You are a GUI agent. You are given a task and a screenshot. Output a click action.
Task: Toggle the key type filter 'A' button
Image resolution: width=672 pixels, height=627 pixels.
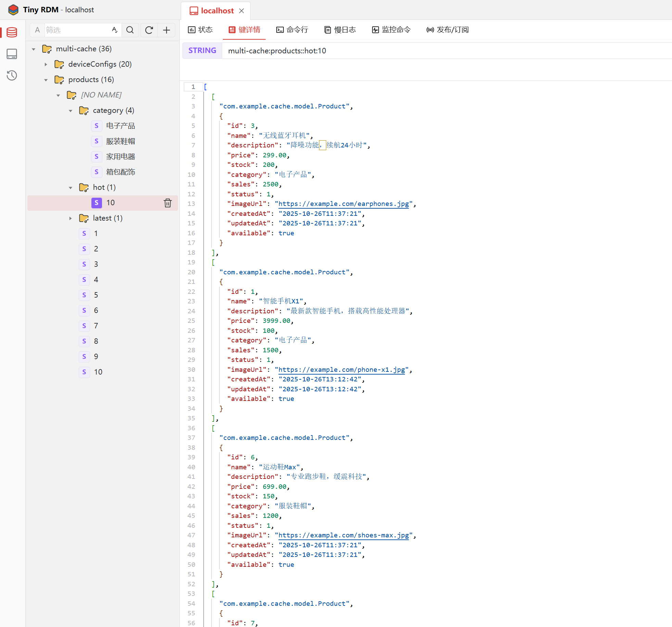37,30
